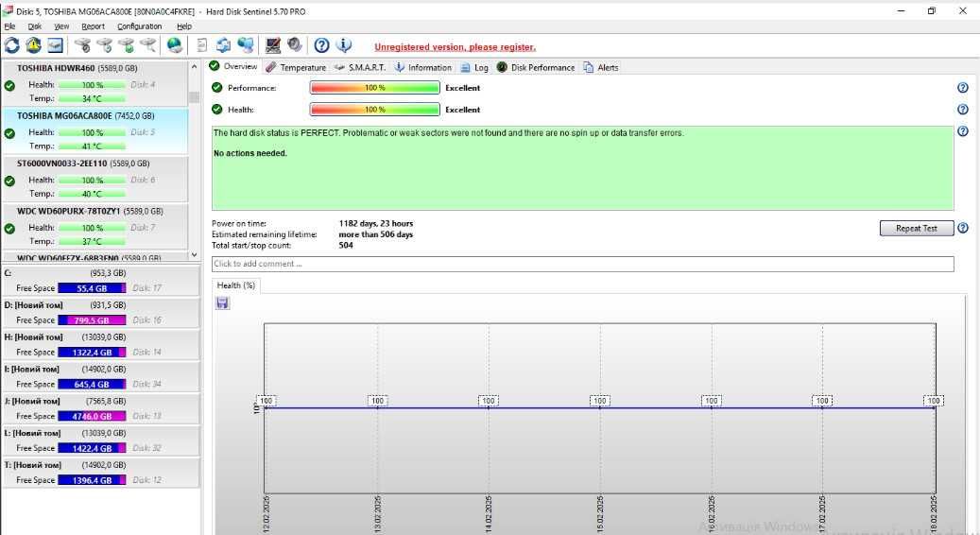The height and width of the screenshot is (535, 980).
Task: Click the blue refresh arrows toolbar icon
Action: tap(12, 45)
